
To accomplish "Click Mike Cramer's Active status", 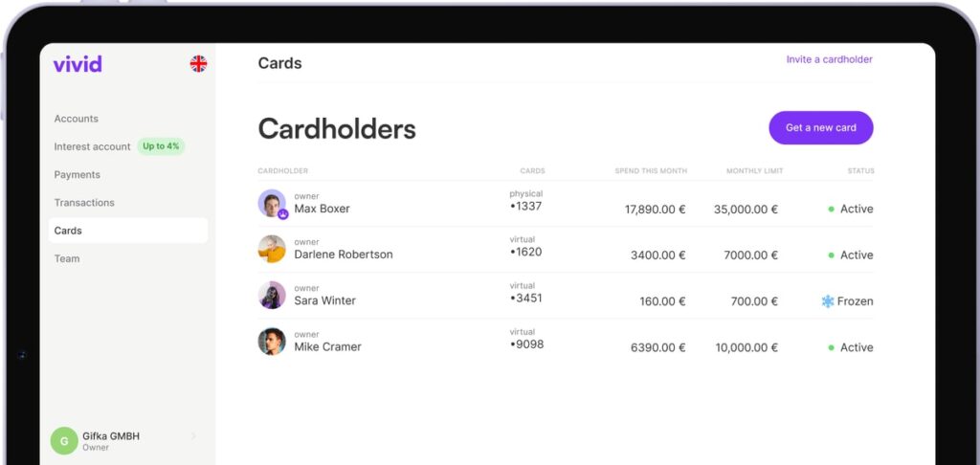I will coord(856,348).
